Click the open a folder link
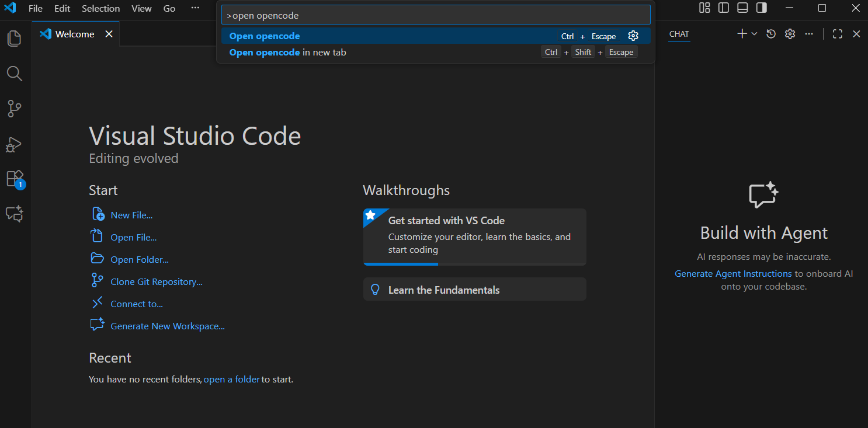The height and width of the screenshot is (428, 868). [232, 380]
